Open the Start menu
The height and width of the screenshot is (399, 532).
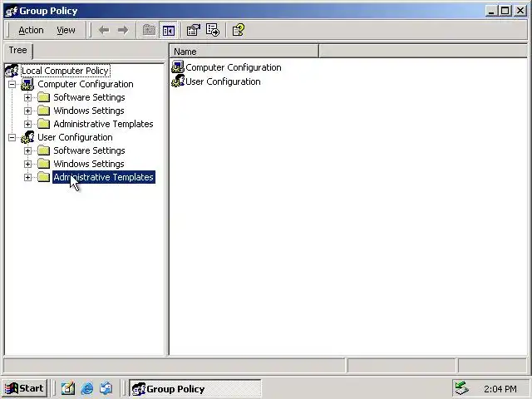coord(25,388)
